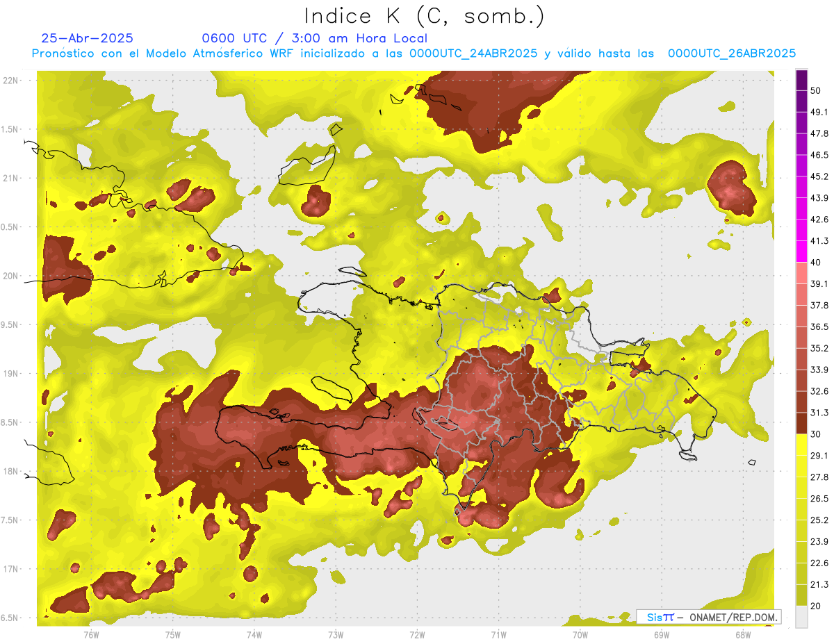Click the colorbar value '23.9'
Image resolution: width=834 pixels, height=644 pixels.
[819, 541]
